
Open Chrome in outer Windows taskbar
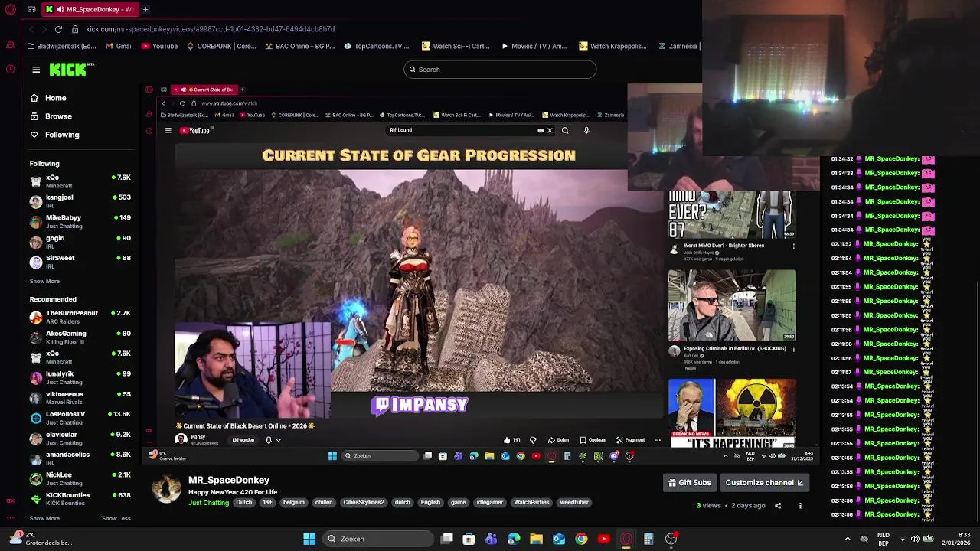pos(581,539)
